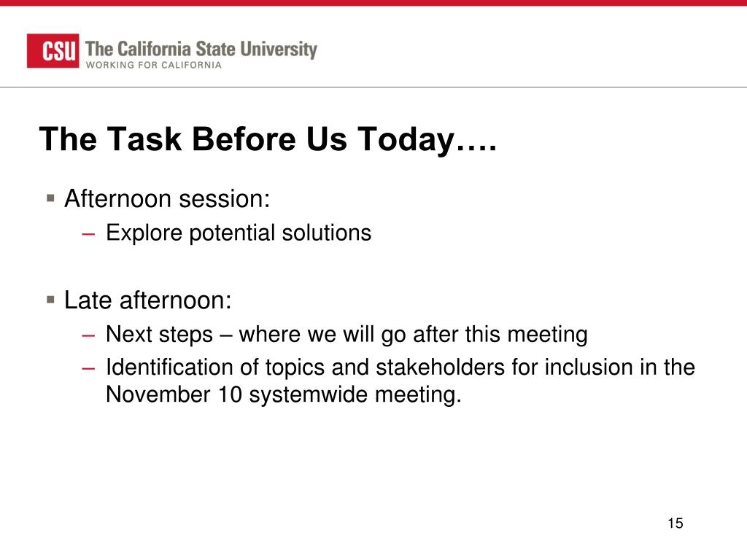Click the red dash before 'Next steps'

pos(88,335)
